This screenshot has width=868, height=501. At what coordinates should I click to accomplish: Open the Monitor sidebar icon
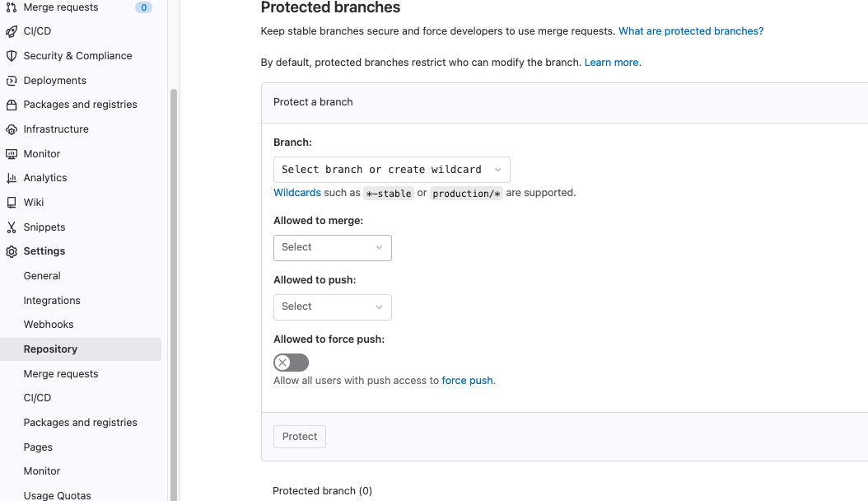coord(14,153)
